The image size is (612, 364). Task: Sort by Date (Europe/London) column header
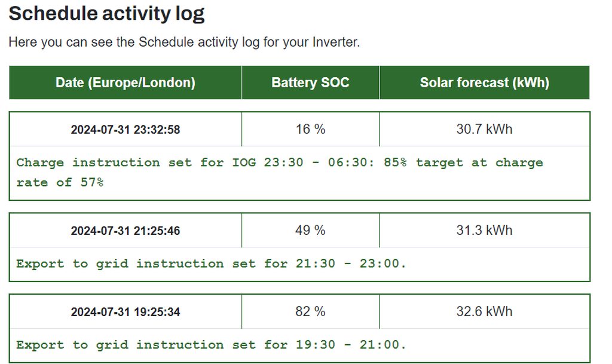pos(126,82)
